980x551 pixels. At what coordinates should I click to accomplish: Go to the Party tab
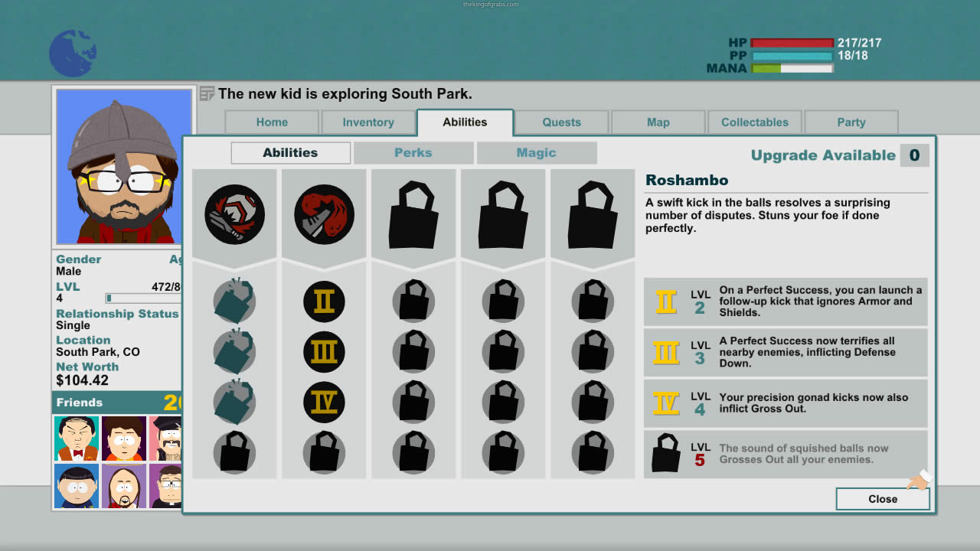pyautogui.click(x=851, y=122)
